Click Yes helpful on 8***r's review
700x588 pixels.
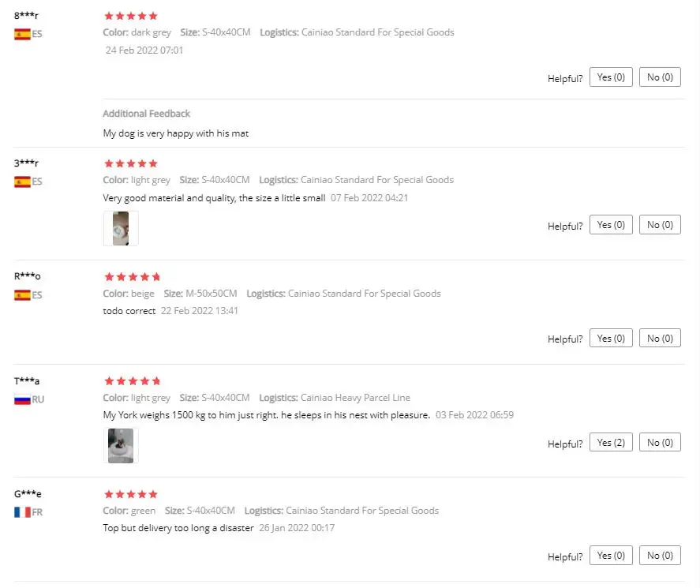coord(611,77)
